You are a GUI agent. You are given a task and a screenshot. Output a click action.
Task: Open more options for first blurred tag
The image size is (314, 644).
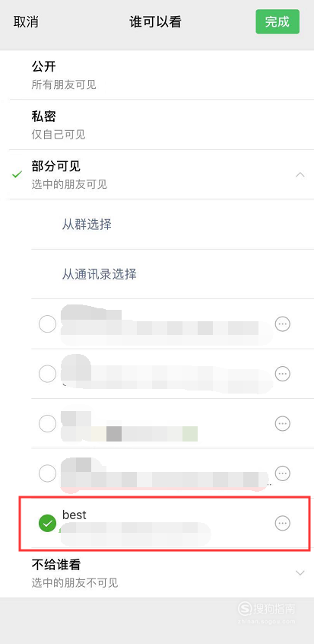282,324
